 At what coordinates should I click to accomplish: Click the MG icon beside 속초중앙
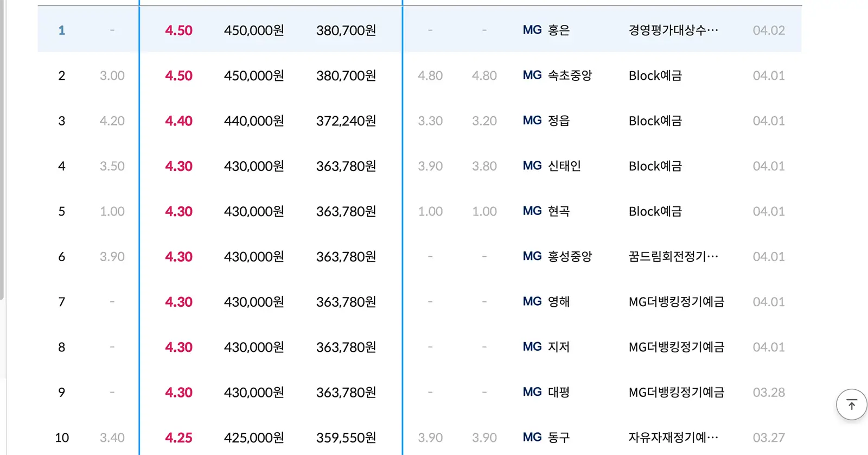pos(531,75)
